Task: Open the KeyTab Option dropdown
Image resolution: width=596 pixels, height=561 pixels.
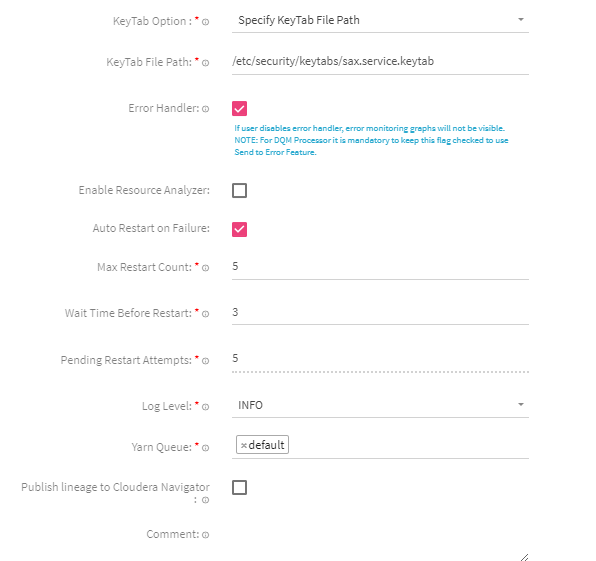Action: [380, 20]
